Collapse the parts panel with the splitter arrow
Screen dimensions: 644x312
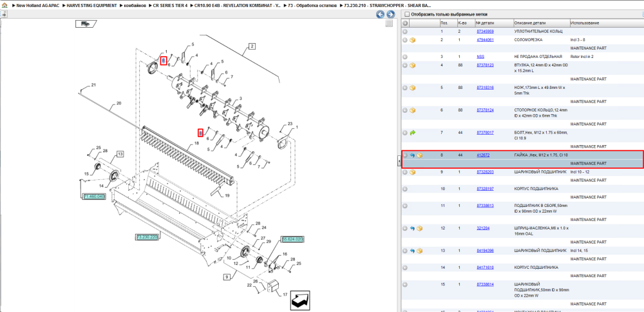click(x=399, y=162)
